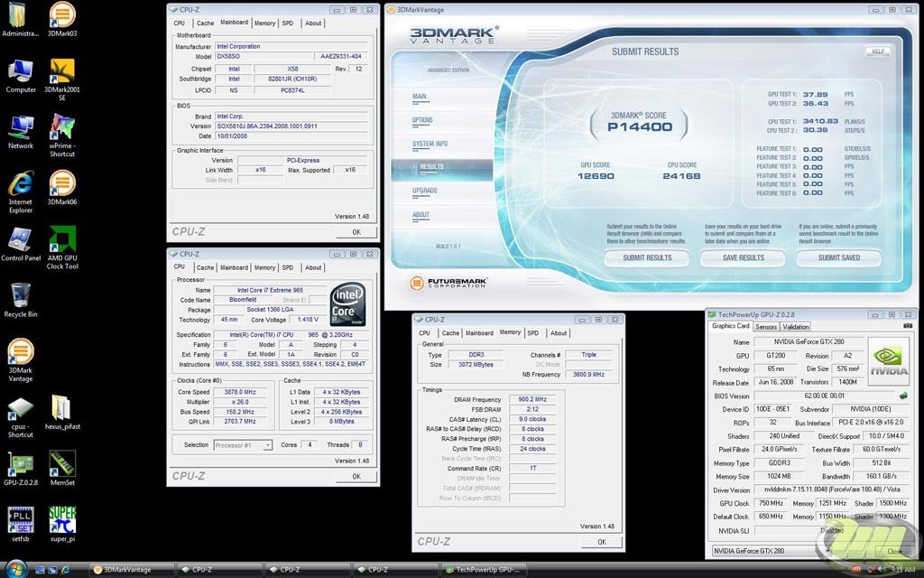Select the wPrime shortcut icon

pyautogui.click(x=62, y=135)
